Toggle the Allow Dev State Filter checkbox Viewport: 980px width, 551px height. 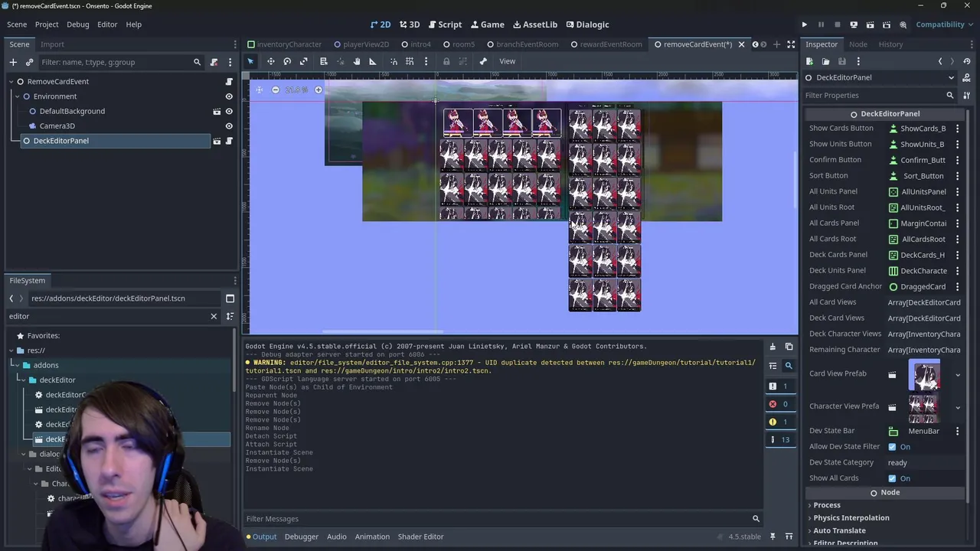pos(892,447)
